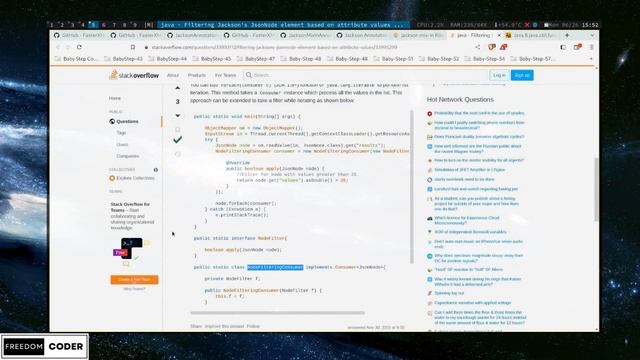Reload the page with browser refresh button

[79, 47]
